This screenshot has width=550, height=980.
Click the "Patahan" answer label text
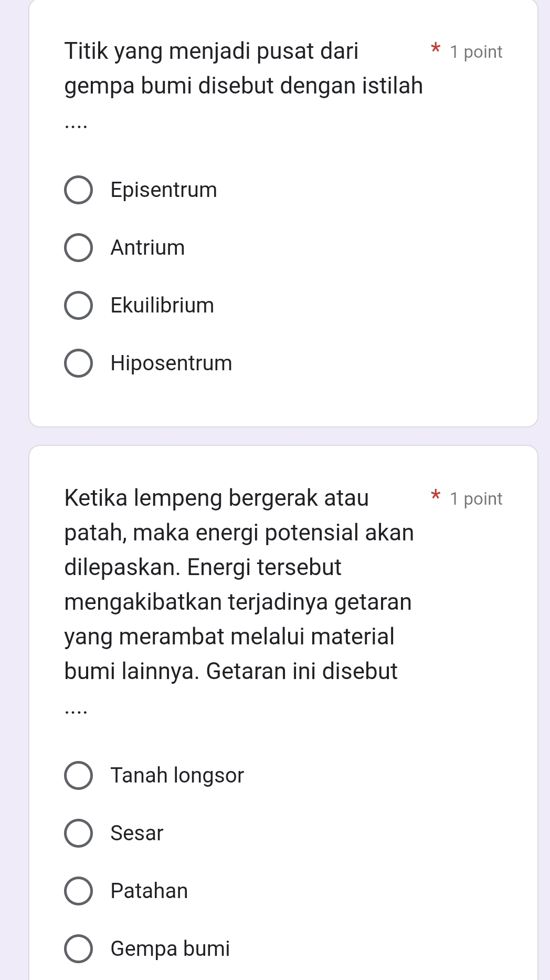[x=149, y=891]
